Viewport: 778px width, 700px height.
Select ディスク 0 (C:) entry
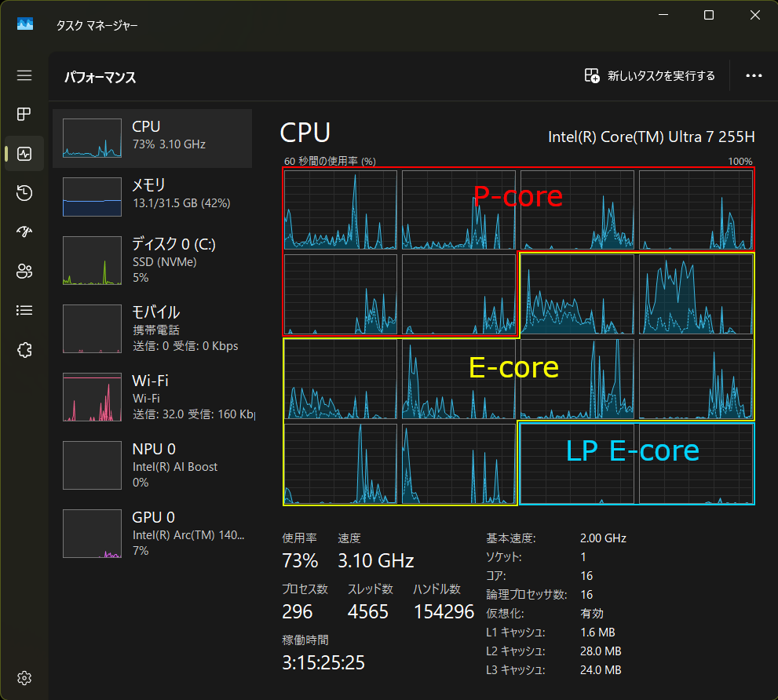pyautogui.click(x=152, y=260)
